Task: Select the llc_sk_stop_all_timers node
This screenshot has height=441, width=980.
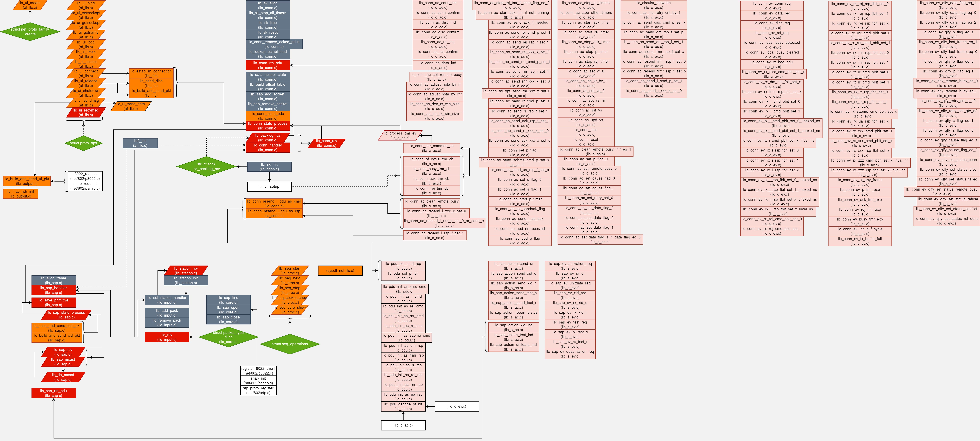Action: click(x=268, y=15)
